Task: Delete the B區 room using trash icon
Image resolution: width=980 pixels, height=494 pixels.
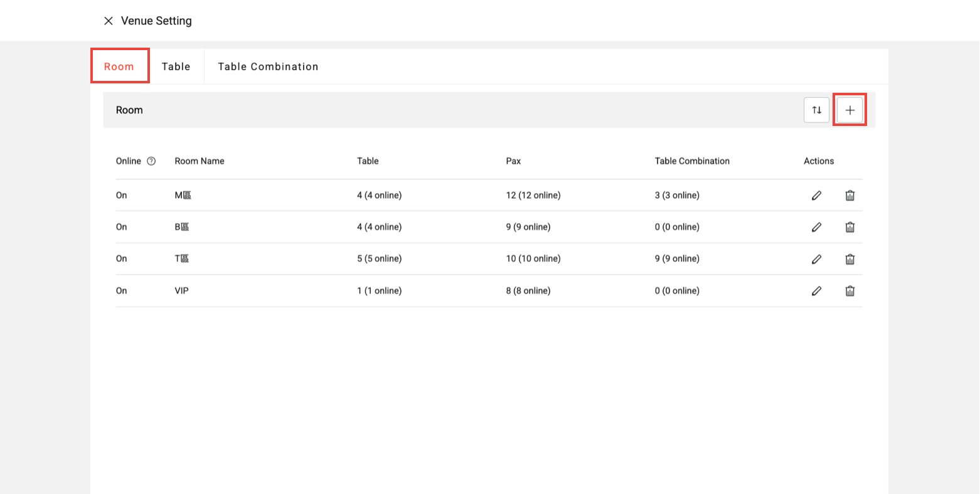Action: pyautogui.click(x=850, y=227)
